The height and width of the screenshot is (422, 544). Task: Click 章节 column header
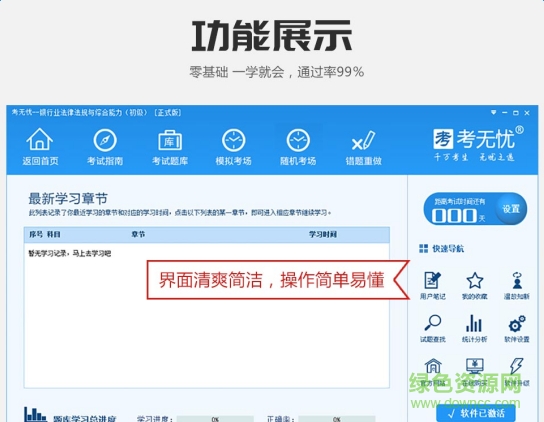click(x=138, y=235)
